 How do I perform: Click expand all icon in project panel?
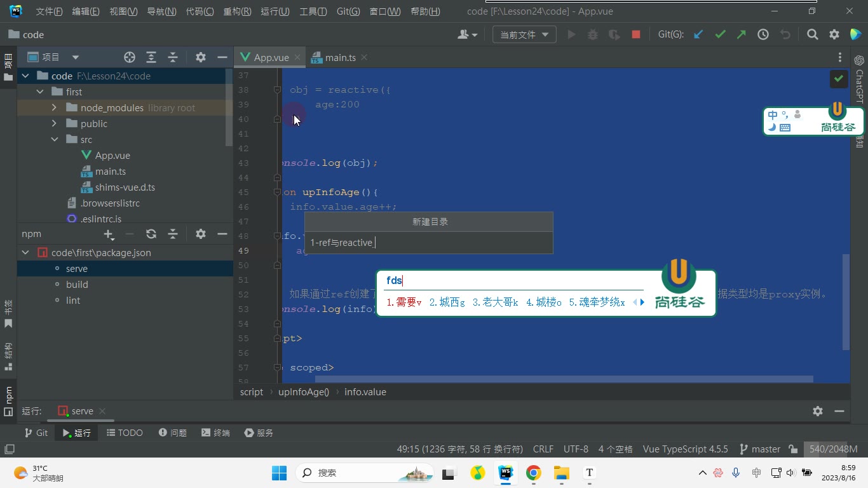point(151,57)
